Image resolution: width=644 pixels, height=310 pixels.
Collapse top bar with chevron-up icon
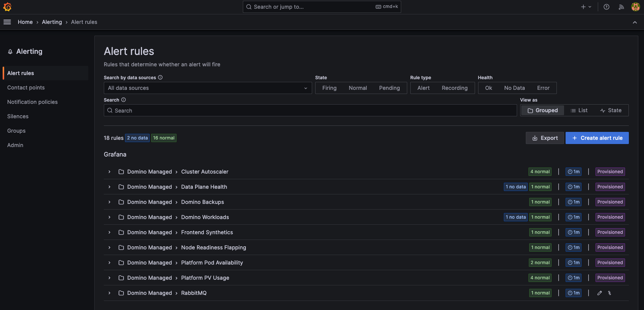(635, 22)
